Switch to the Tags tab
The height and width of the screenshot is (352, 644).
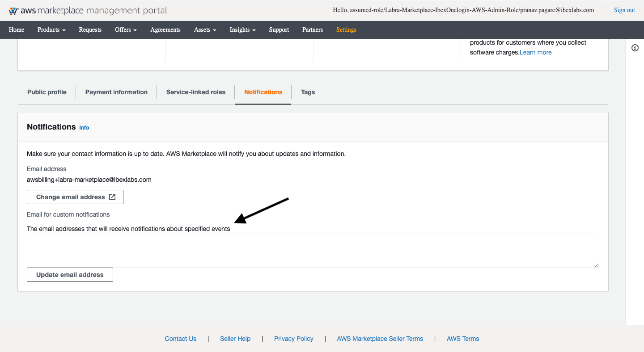[x=308, y=92]
